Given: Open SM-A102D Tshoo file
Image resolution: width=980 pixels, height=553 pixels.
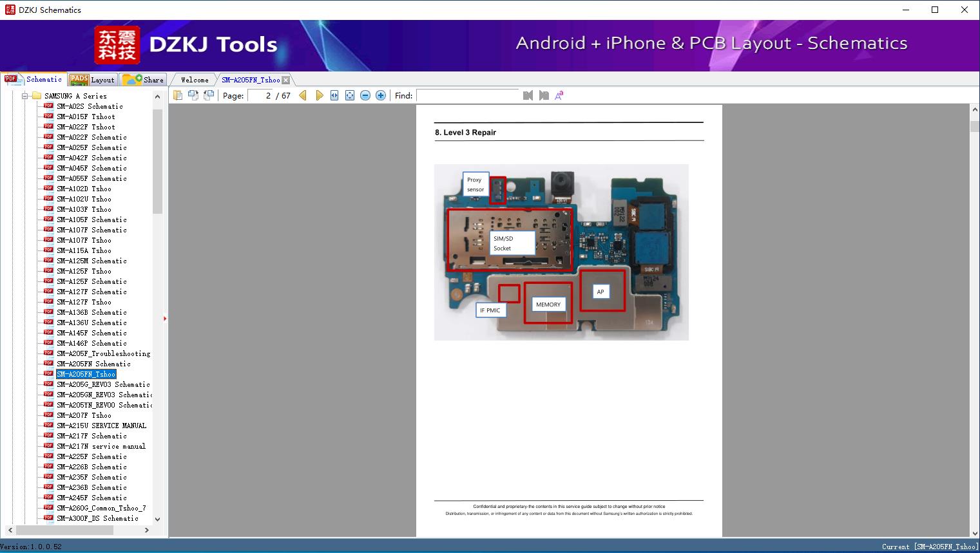Looking at the screenshot, I should pyautogui.click(x=84, y=189).
